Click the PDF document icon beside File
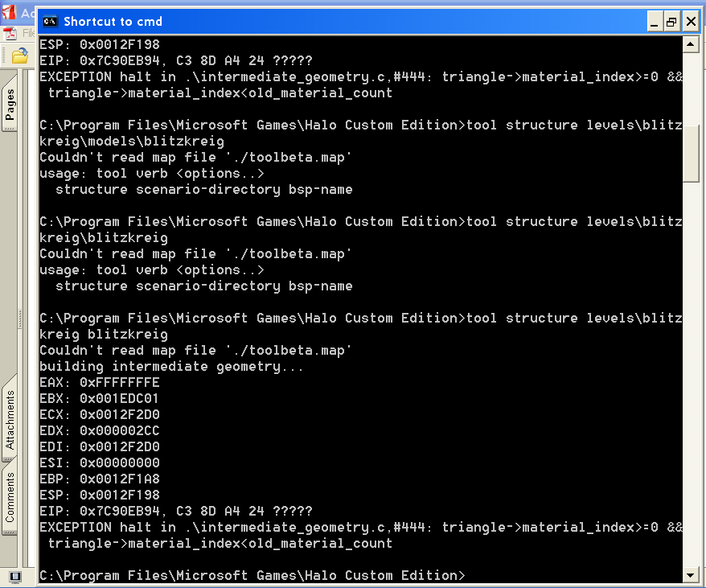 [x=10, y=33]
